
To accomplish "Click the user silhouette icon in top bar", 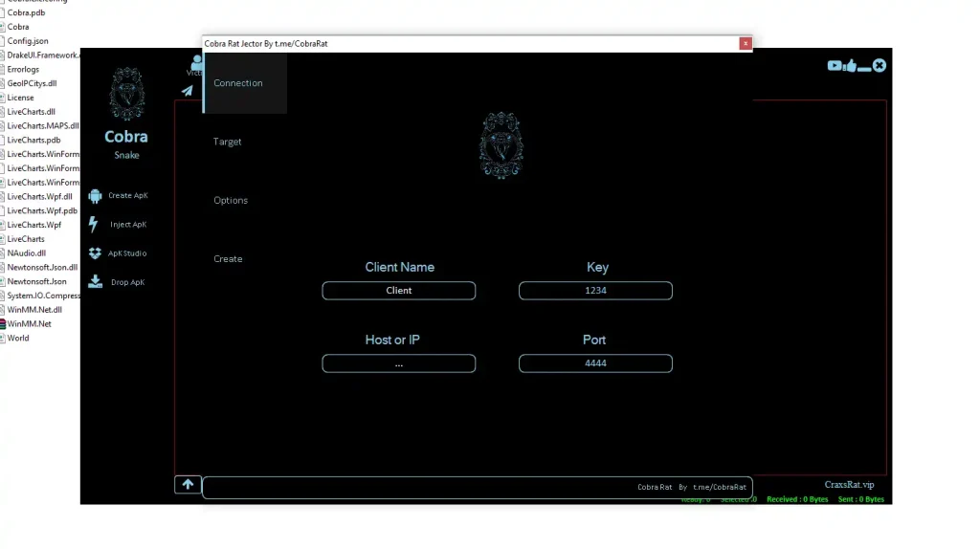I will point(195,63).
